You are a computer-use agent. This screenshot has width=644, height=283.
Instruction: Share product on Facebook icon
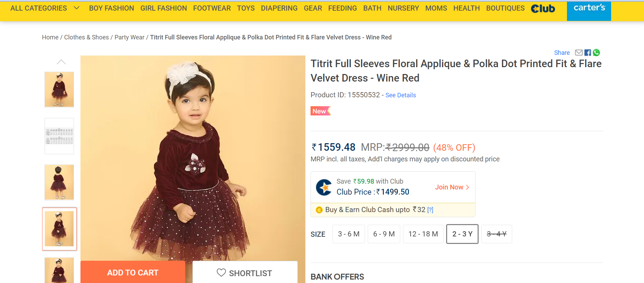[x=588, y=52]
